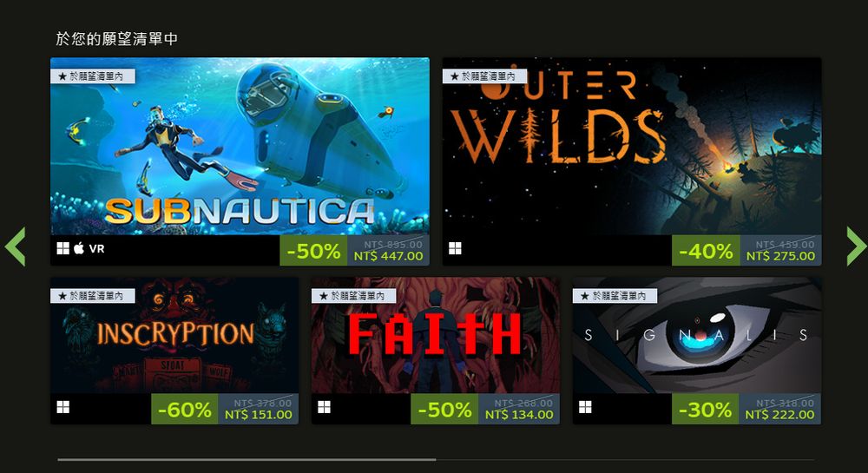
Task: Open the Outer Wilds game banner
Action: click(632, 147)
